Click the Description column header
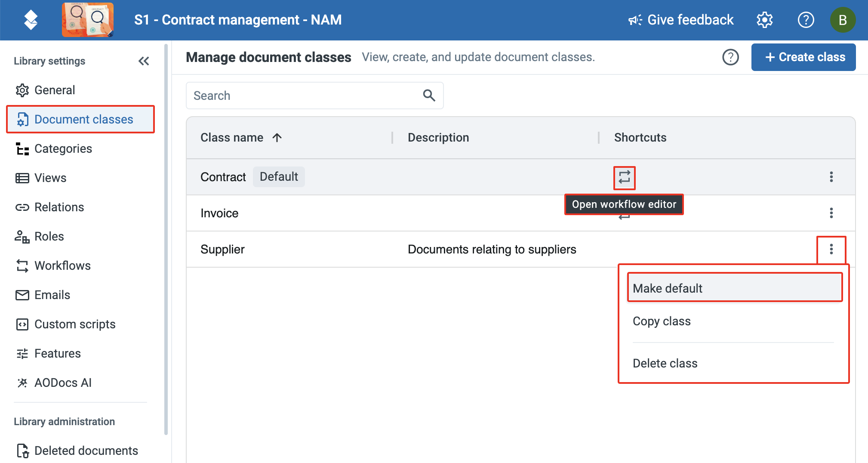The height and width of the screenshot is (463, 868). [x=438, y=138]
